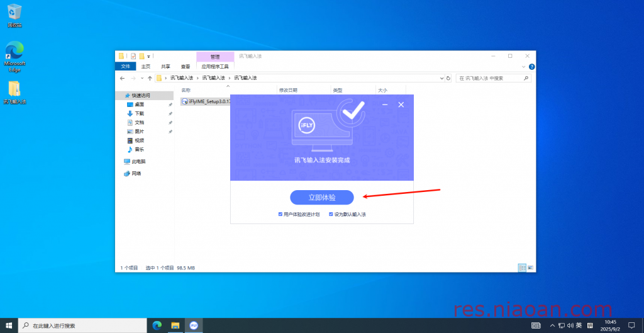
Task: Open the 应用程序工具 ribbon tab
Action: click(x=215, y=66)
